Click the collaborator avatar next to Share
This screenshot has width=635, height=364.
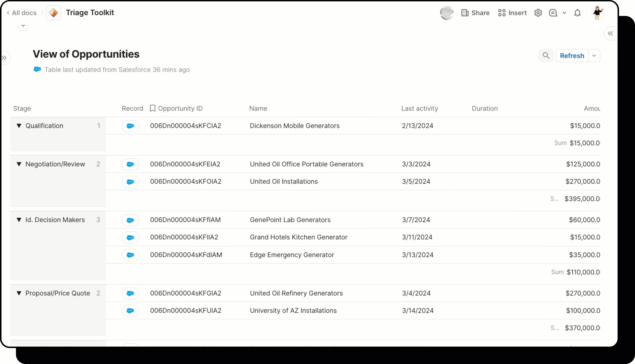[x=447, y=13]
